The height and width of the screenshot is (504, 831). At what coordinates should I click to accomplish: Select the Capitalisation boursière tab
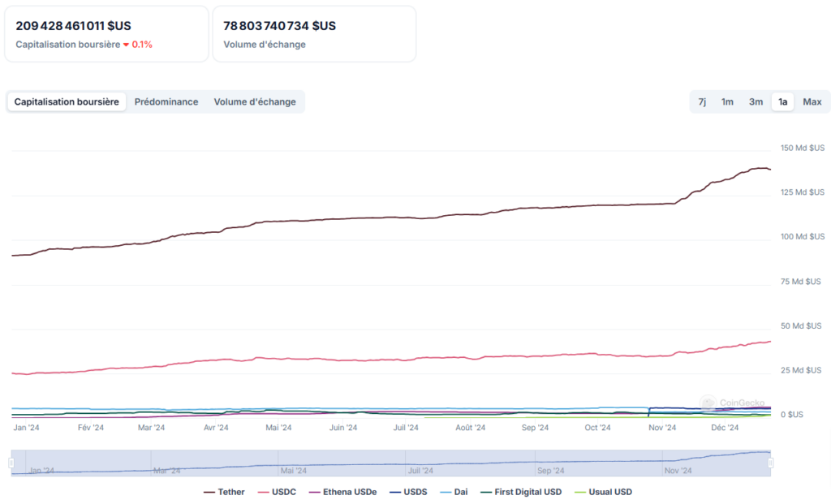point(66,101)
